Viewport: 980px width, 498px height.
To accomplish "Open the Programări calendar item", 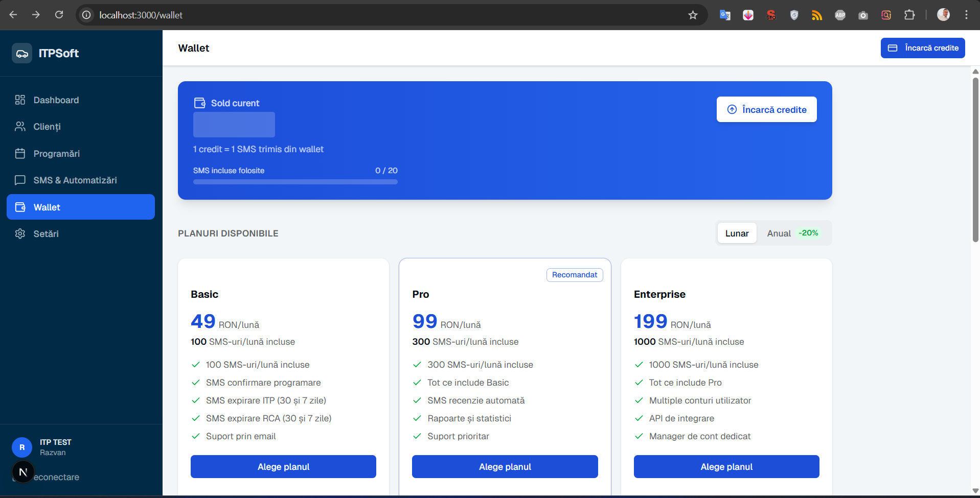I will pos(81,154).
